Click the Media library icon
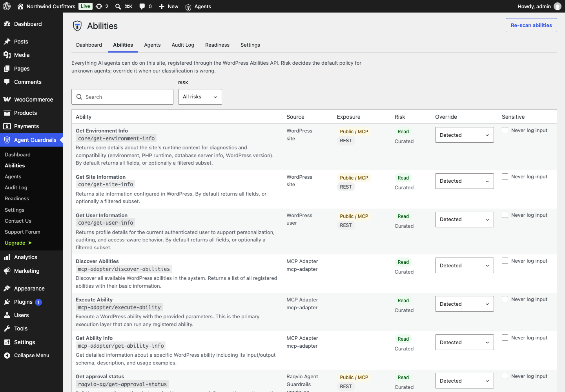Screen dimensions: 565x392 pyautogui.click(x=7, y=55)
